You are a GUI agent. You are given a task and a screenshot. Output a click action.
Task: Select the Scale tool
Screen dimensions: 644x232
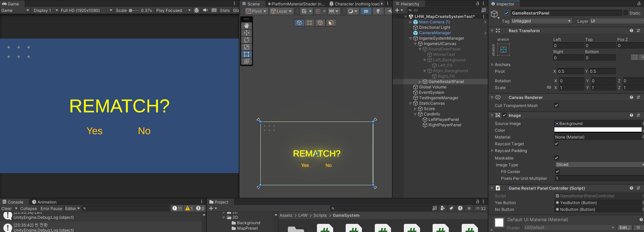(247, 47)
